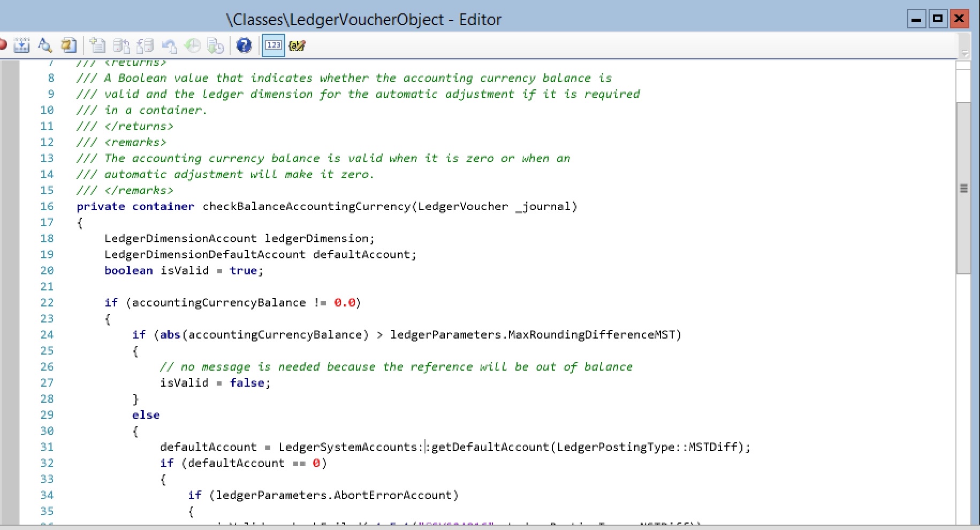This screenshot has width=980, height=530.
Task: Toggle the {ab} pencil editor option
Action: coord(297,46)
